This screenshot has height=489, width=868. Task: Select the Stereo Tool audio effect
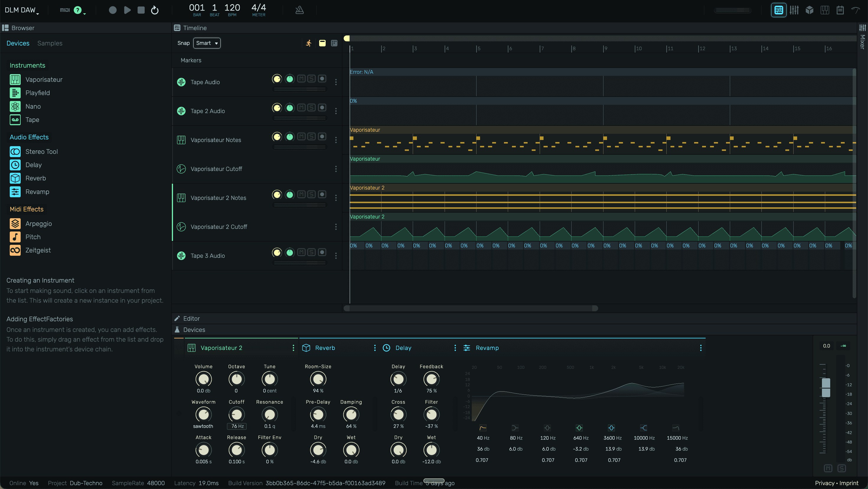coord(34,152)
